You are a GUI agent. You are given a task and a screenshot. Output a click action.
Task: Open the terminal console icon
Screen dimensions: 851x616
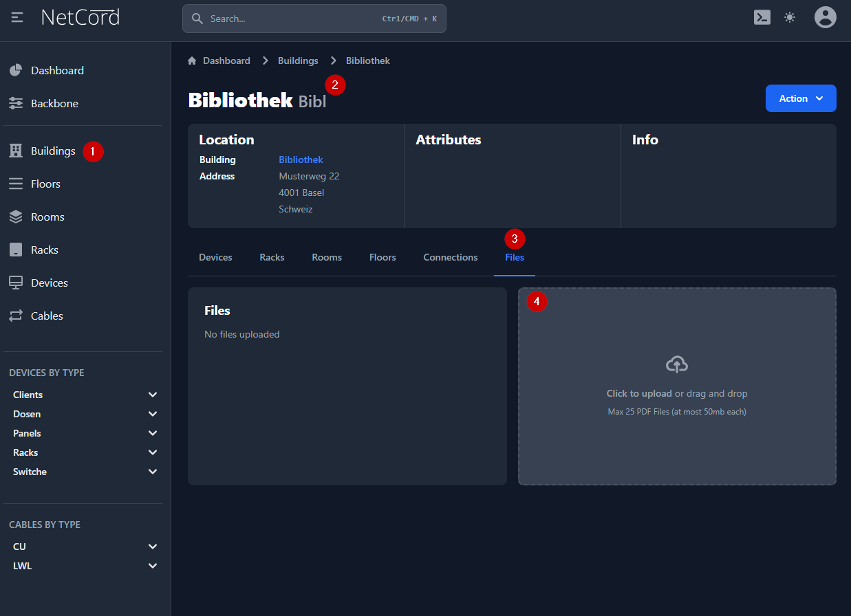[762, 17]
